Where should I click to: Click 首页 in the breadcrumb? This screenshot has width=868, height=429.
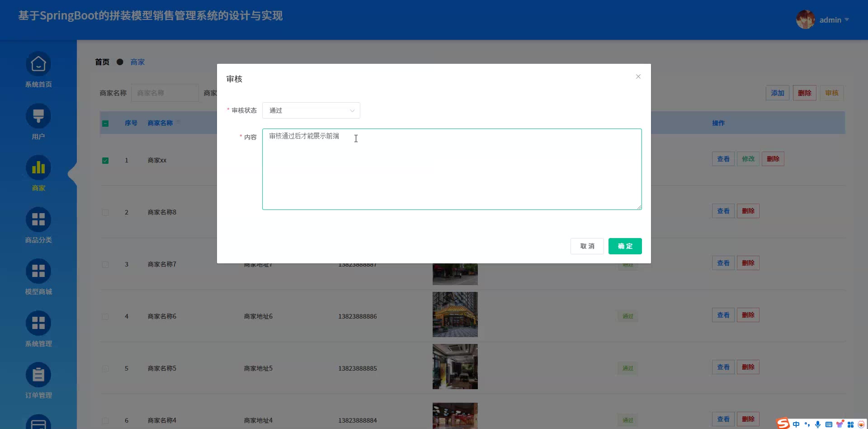[102, 62]
